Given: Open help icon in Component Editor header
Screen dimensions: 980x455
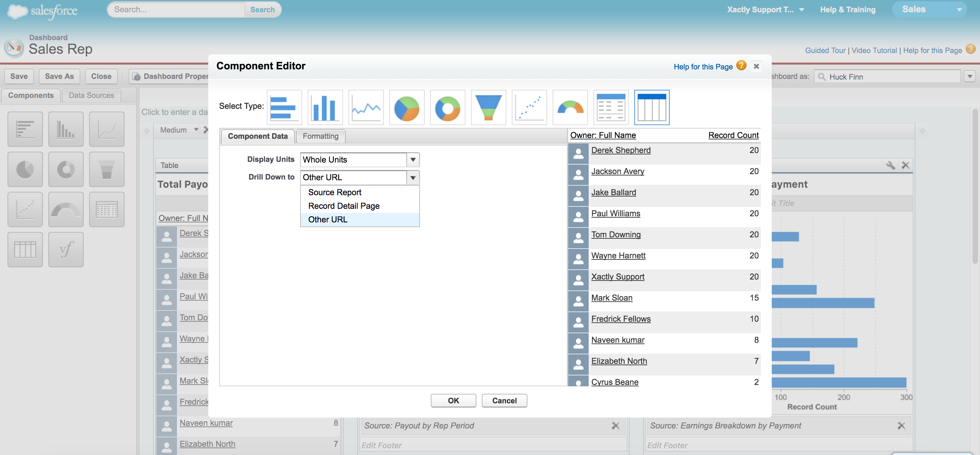Looking at the screenshot, I should click(741, 65).
